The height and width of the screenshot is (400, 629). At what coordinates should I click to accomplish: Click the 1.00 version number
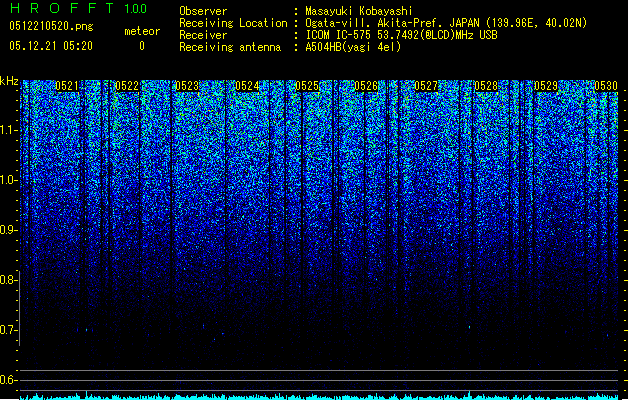point(136,8)
